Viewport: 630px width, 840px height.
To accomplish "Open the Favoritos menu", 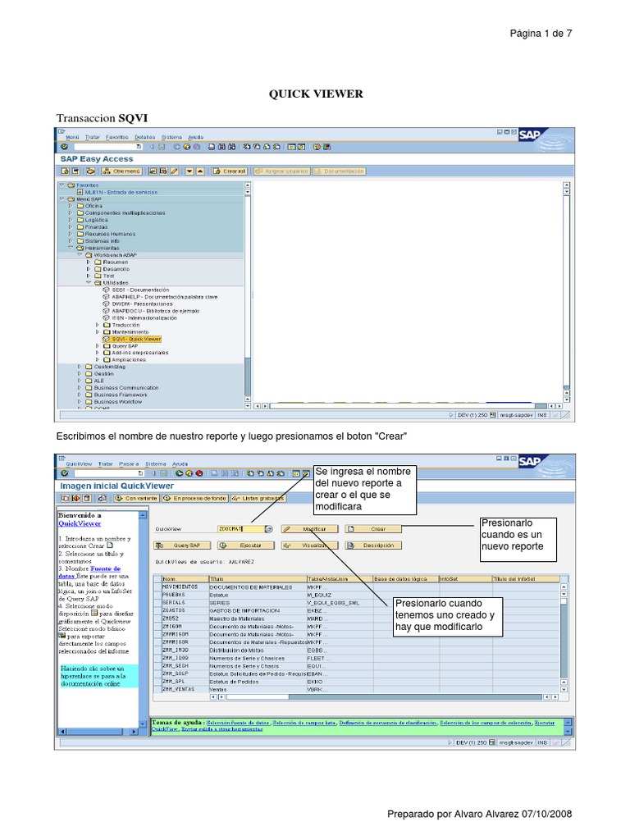I will click(x=116, y=137).
